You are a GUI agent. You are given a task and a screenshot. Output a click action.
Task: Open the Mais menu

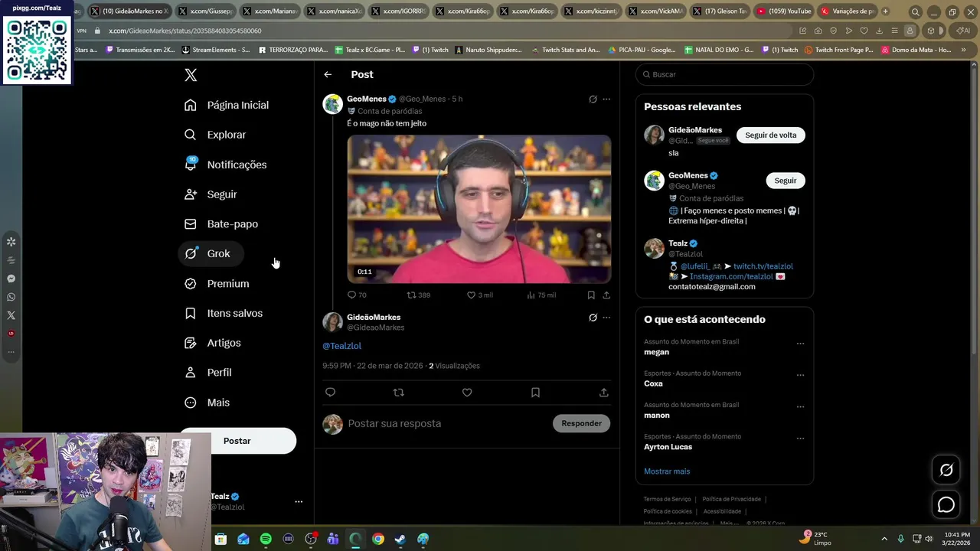(207, 403)
